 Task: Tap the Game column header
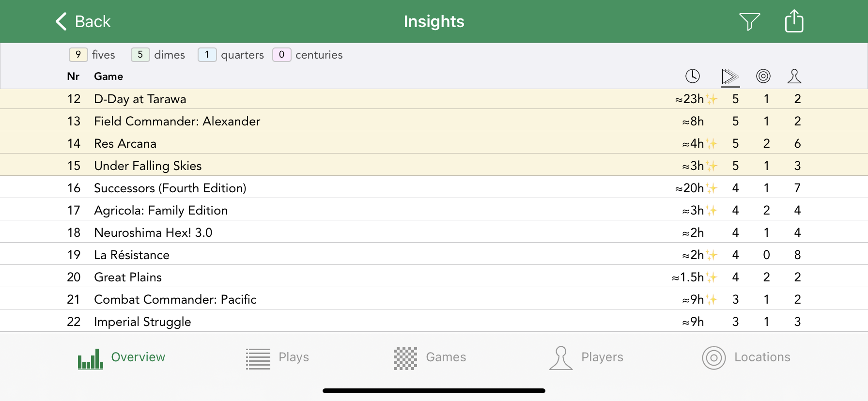coord(108,77)
